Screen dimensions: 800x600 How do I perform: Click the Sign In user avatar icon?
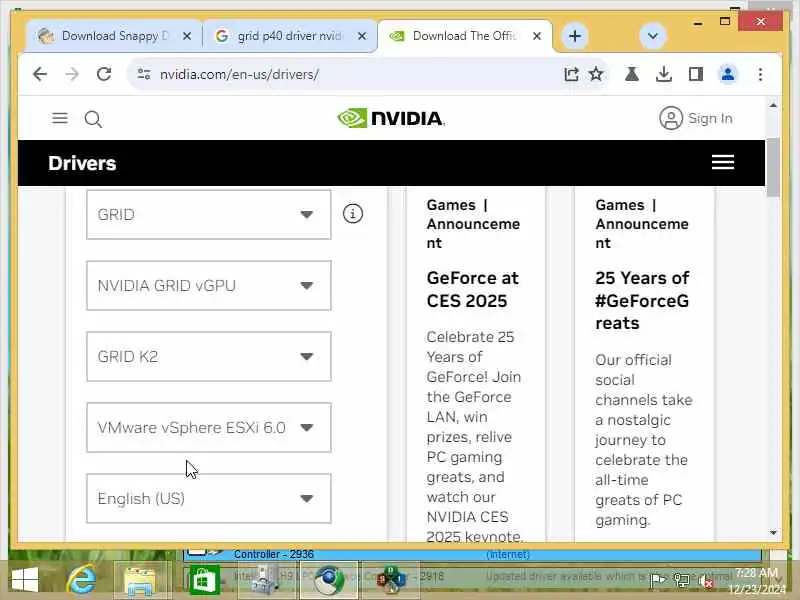pyautogui.click(x=671, y=118)
